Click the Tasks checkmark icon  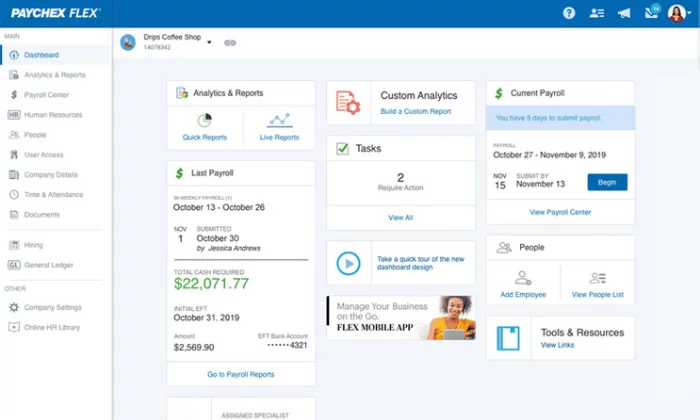(342, 148)
